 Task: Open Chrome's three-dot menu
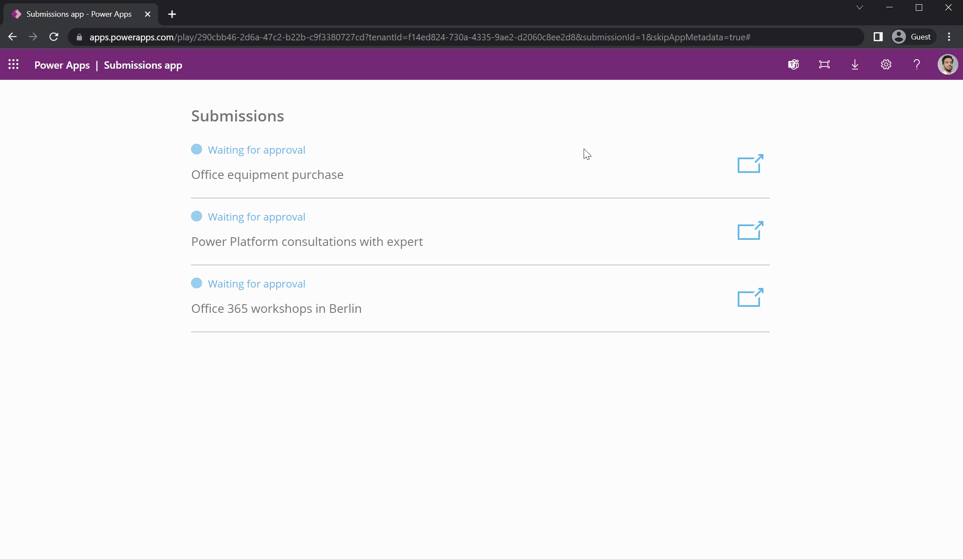point(949,37)
